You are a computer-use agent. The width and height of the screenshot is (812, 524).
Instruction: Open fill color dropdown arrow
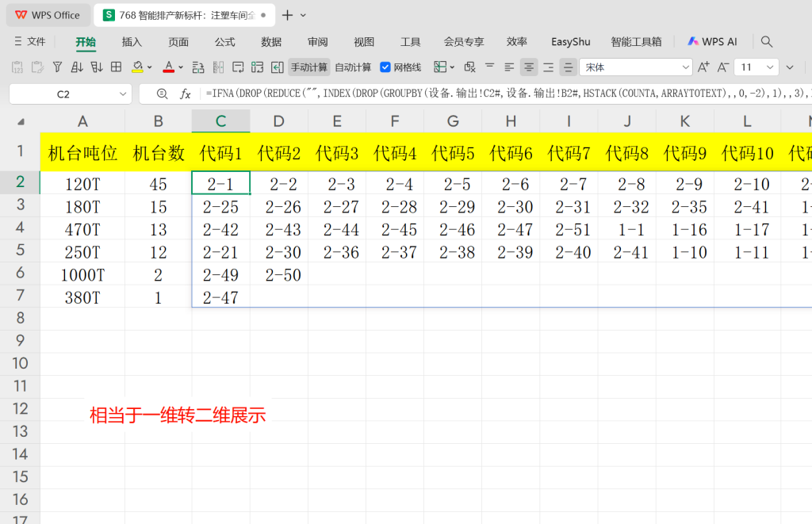[150, 67]
